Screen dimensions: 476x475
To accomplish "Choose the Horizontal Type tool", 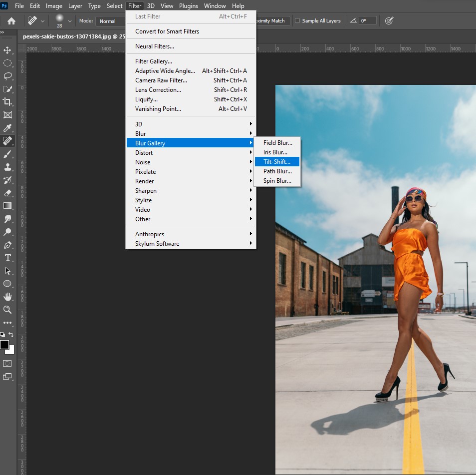I will pyautogui.click(x=7, y=258).
